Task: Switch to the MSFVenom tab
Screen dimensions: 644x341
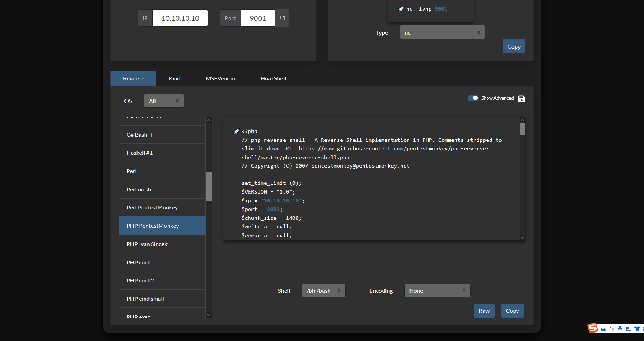Action: [220, 78]
